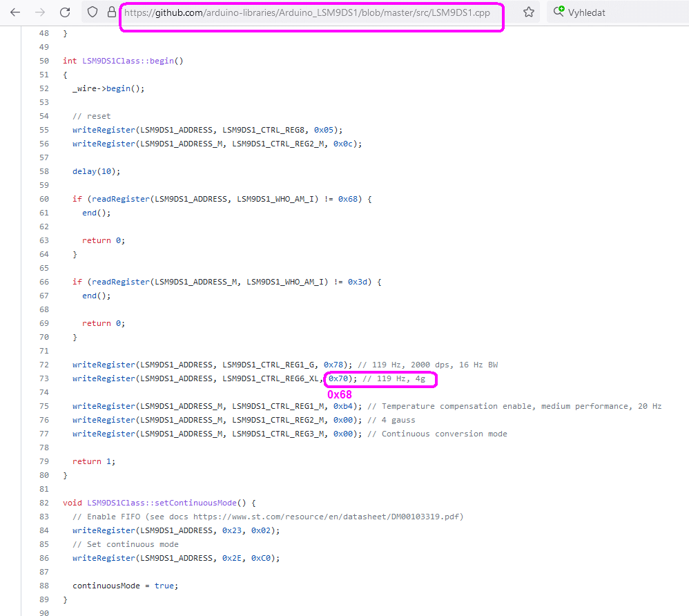Bookmark this page with the star icon
The width and height of the screenshot is (689, 616).
529,12
